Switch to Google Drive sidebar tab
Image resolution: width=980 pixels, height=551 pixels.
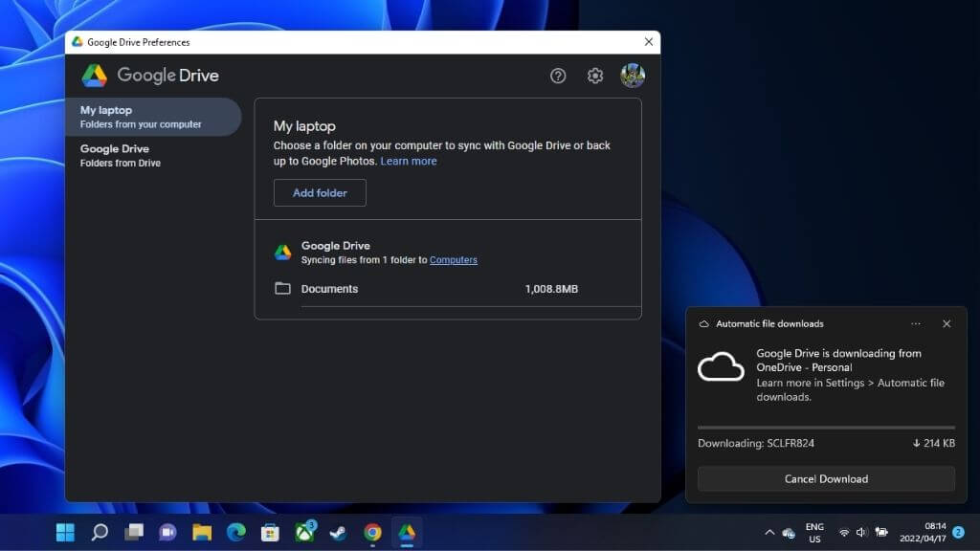(153, 155)
